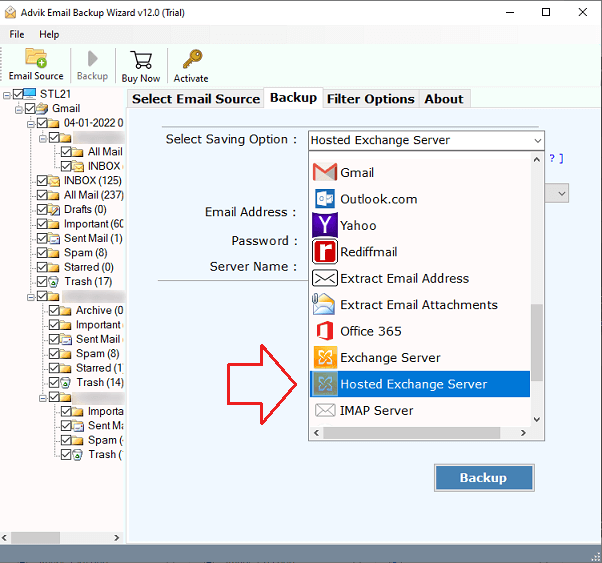602x563 pixels.
Task: Select the highlighted Hosted Exchange Server entry
Action: pyautogui.click(x=420, y=384)
